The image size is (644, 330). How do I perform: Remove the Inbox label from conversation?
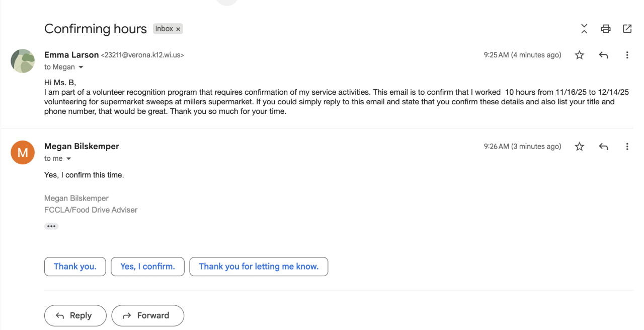[x=178, y=29]
